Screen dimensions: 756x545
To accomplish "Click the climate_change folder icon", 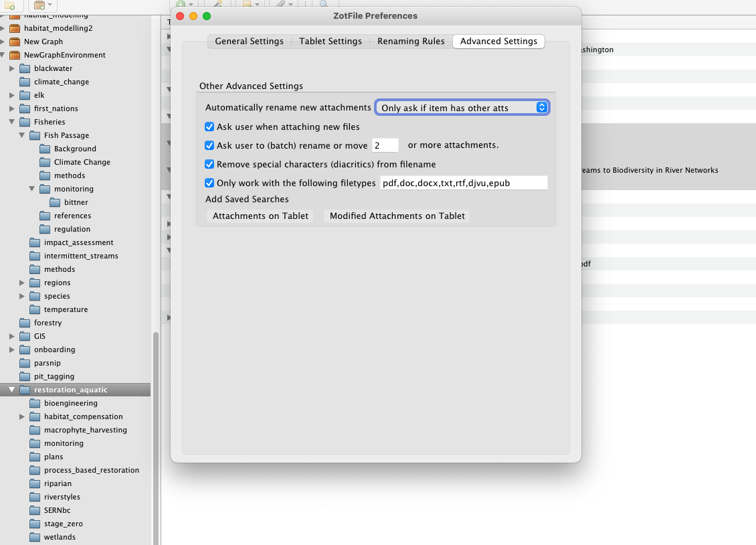I will pyautogui.click(x=25, y=82).
